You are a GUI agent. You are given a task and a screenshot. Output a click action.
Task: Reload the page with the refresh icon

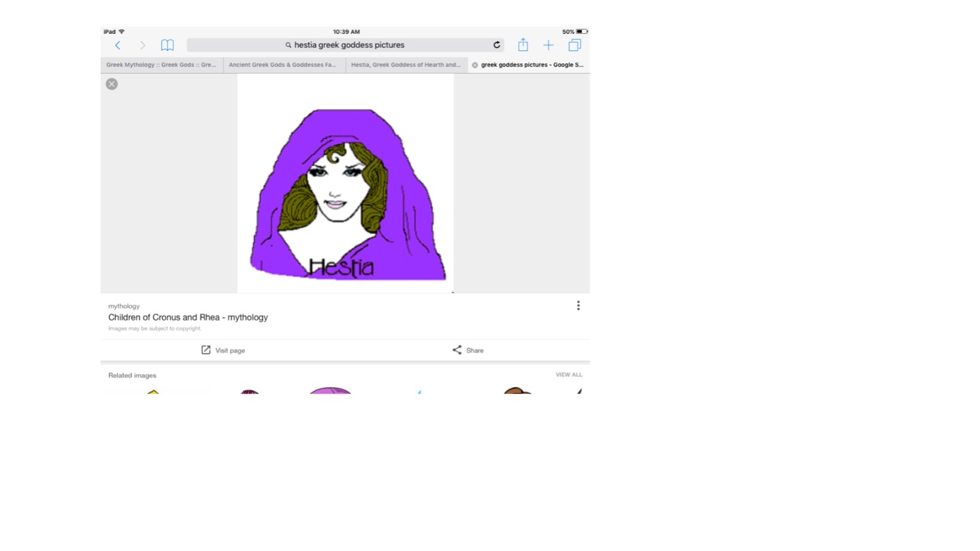click(497, 45)
